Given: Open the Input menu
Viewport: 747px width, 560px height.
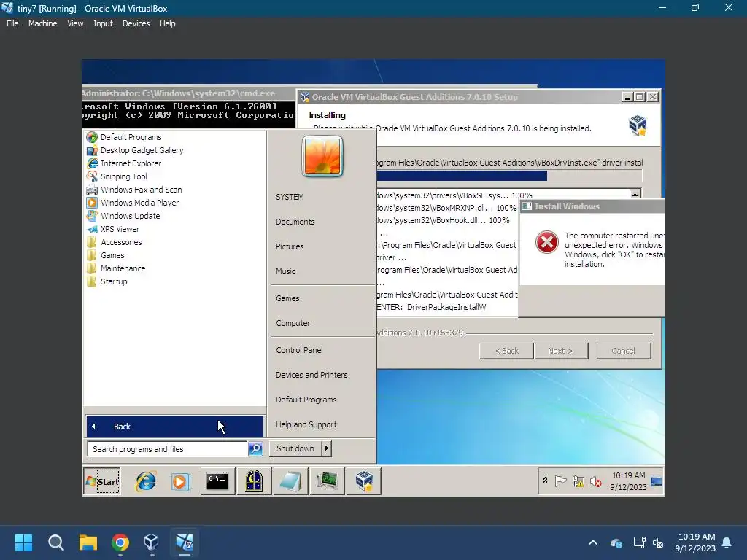Looking at the screenshot, I should [103, 23].
